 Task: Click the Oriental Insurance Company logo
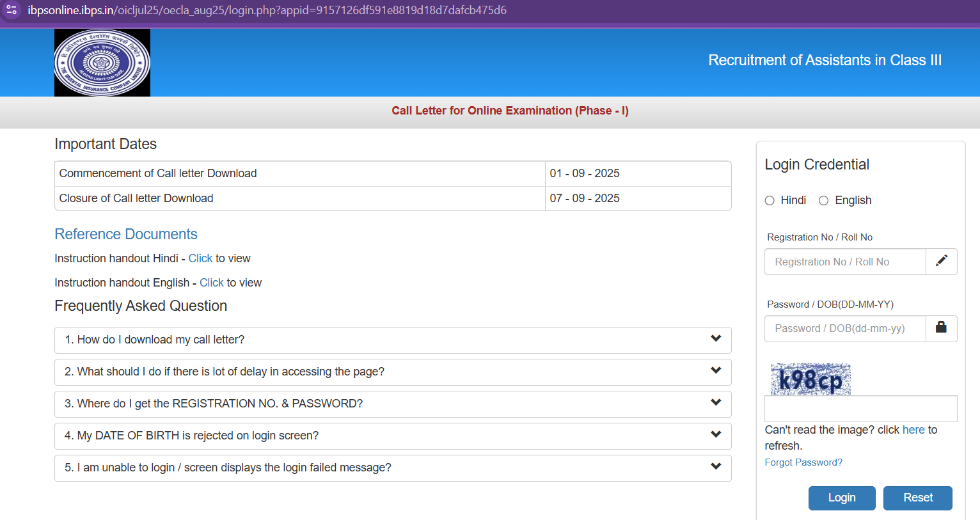(102, 62)
